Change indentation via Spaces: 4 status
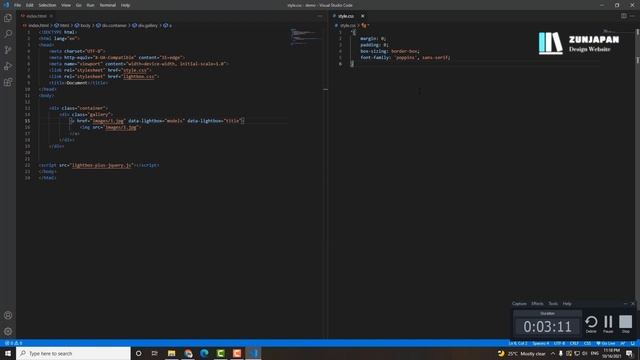The width and height of the screenshot is (640, 360). pyautogui.click(x=540, y=343)
